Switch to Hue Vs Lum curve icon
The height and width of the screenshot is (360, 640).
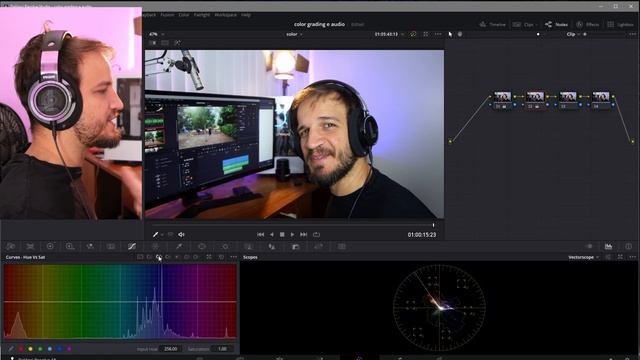pos(168,257)
